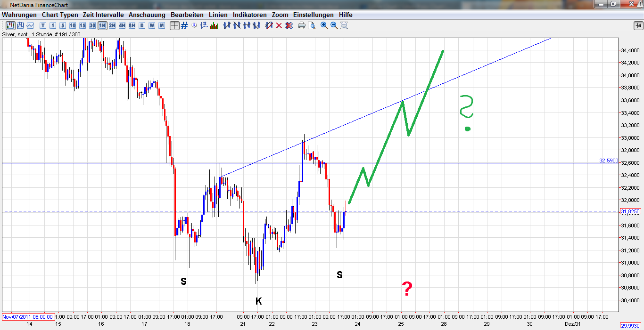This screenshot has width=644, height=330.
Task: Click the delete all lines icon
Action: tap(289, 26)
